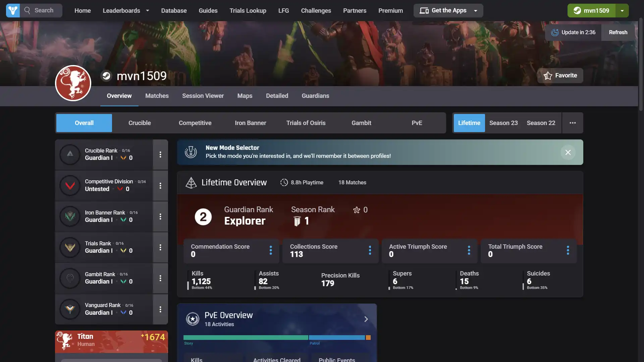
Task: Dismiss the New Mode Selector banner
Action: 568,152
